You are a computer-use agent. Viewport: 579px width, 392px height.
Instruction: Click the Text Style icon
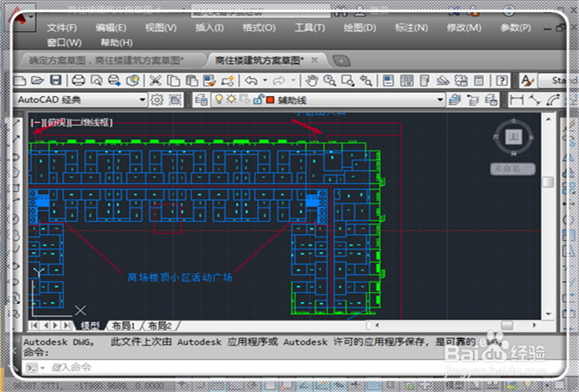pyautogui.click(x=527, y=80)
